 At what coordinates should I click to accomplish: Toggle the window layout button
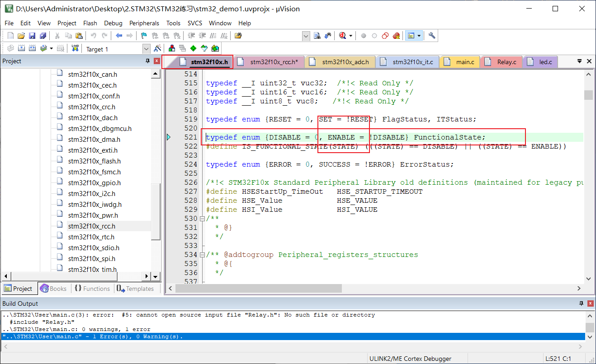point(411,36)
